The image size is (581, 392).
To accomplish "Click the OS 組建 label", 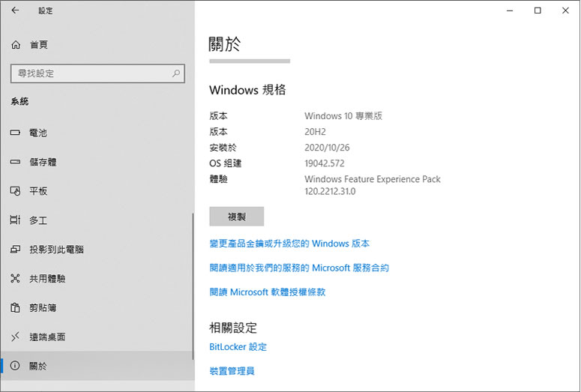I will [226, 163].
